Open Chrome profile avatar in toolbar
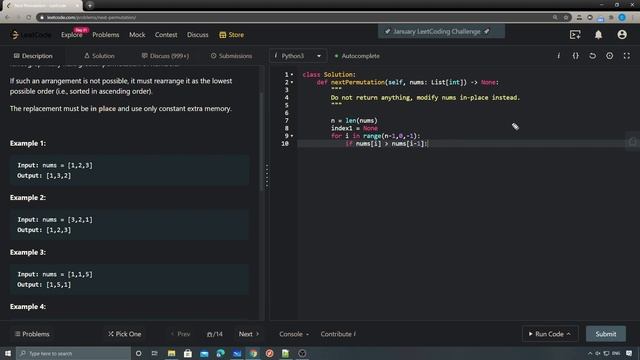Screen dimensions: 640x360 [x=622, y=17]
